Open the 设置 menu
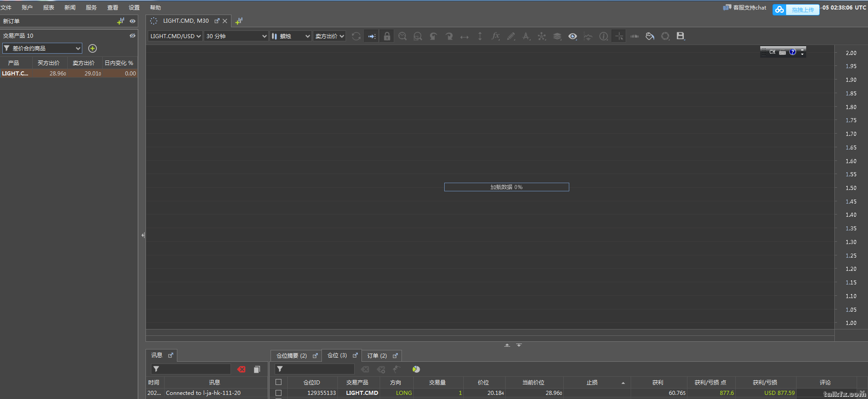The width and height of the screenshot is (868, 399). 134,8
